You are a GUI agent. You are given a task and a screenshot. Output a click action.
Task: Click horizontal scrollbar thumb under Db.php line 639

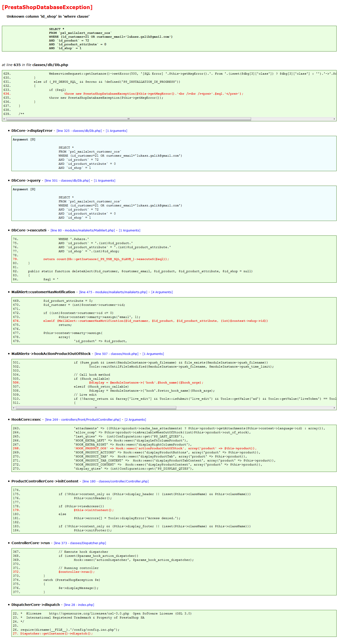pos(129,119)
